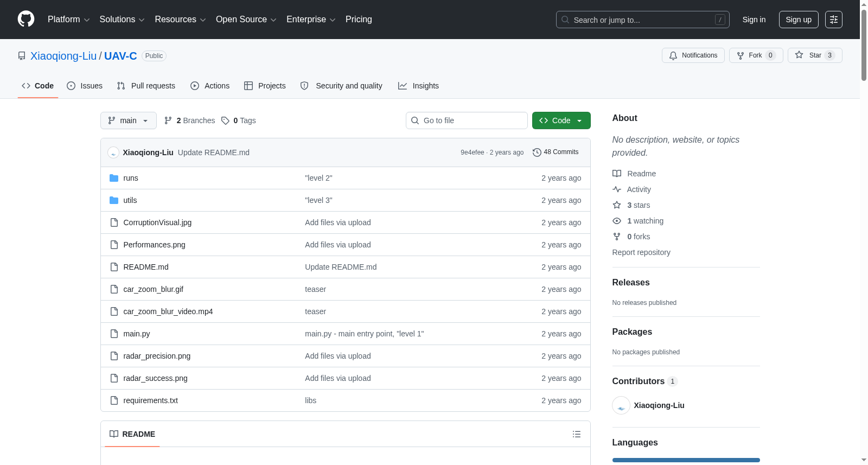Click the file icon beside README.md
Screen dimensions: 868x465
[x=114, y=267]
